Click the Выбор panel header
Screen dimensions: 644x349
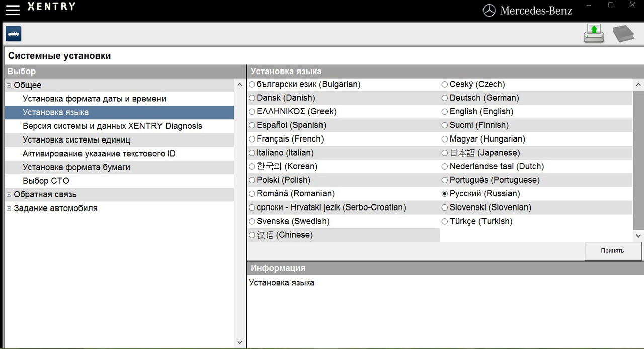(x=125, y=71)
